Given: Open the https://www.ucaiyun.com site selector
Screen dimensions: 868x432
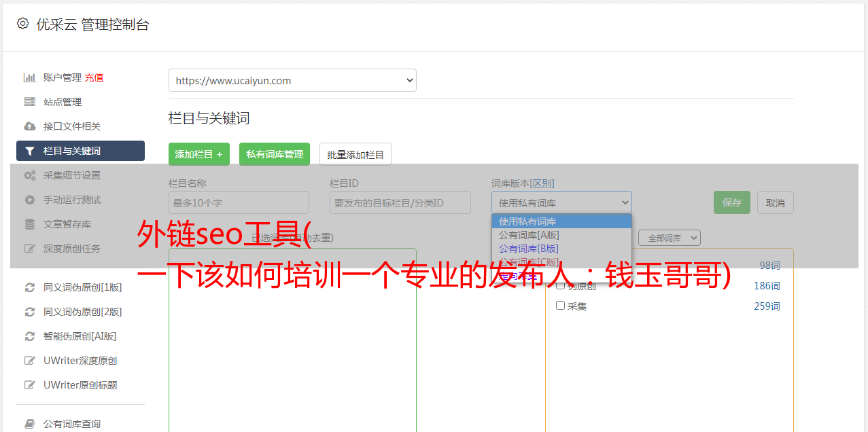Looking at the screenshot, I should (292, 80).
